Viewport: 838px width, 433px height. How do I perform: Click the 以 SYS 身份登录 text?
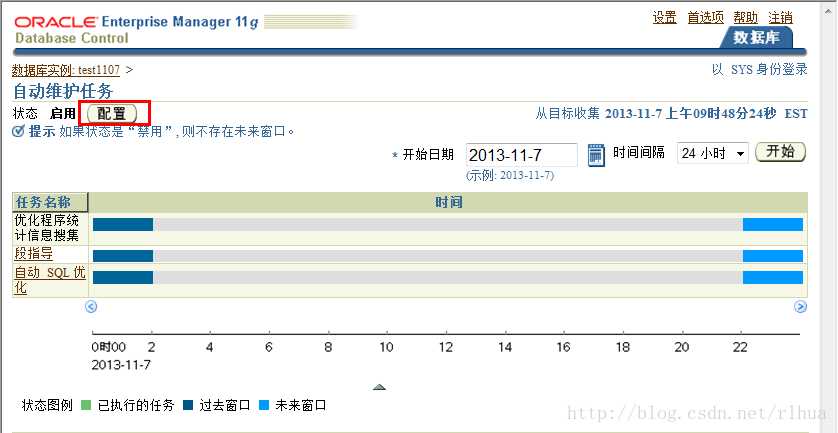point(759,69)
